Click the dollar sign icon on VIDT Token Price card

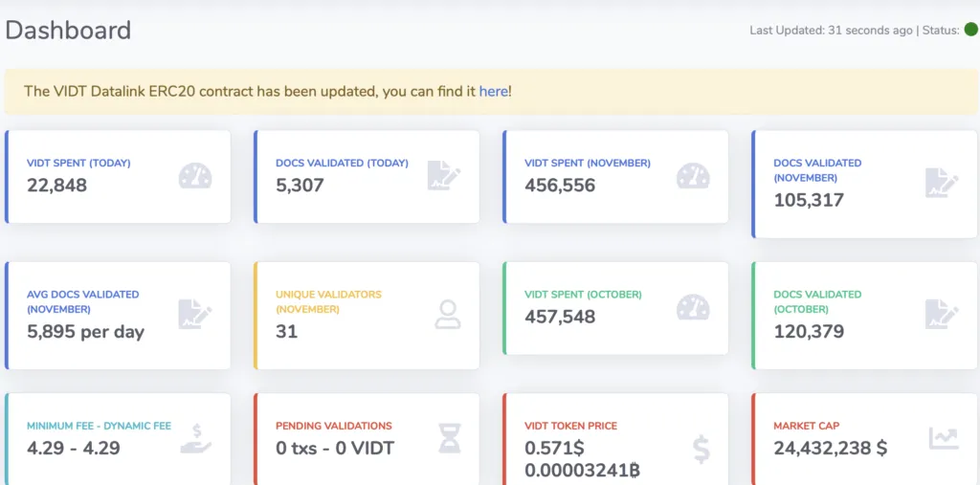pyautogui.click(x=702, y=451)
